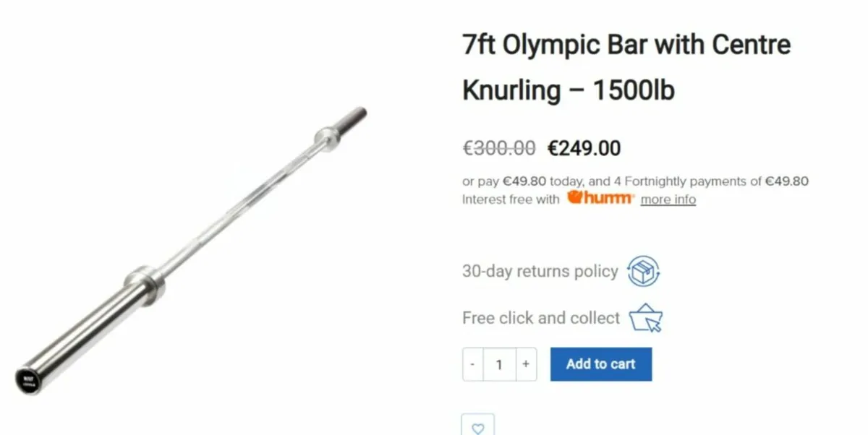Screen dimensions: 868x435
Task: Click the Free click and collect text
Action: [x=541, y=318]
